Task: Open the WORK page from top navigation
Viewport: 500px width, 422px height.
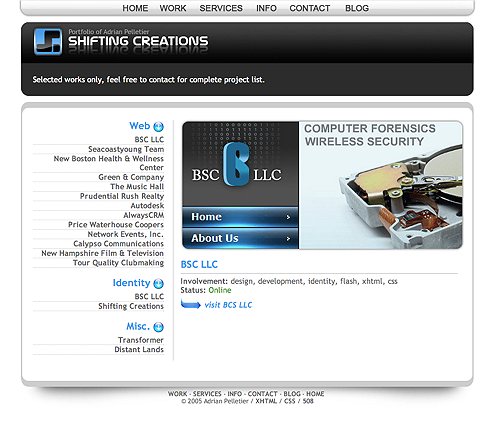Action: [x=173, y=8]
